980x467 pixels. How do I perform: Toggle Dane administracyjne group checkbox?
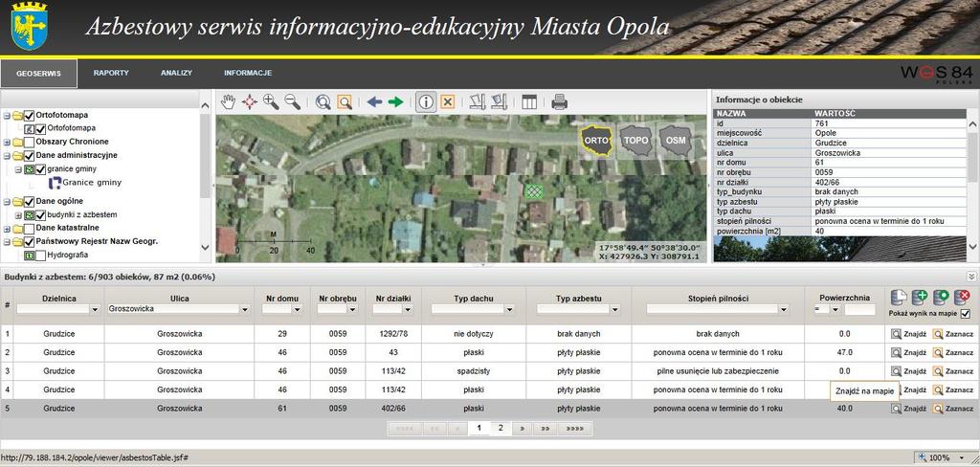click(x=29, y=156)
